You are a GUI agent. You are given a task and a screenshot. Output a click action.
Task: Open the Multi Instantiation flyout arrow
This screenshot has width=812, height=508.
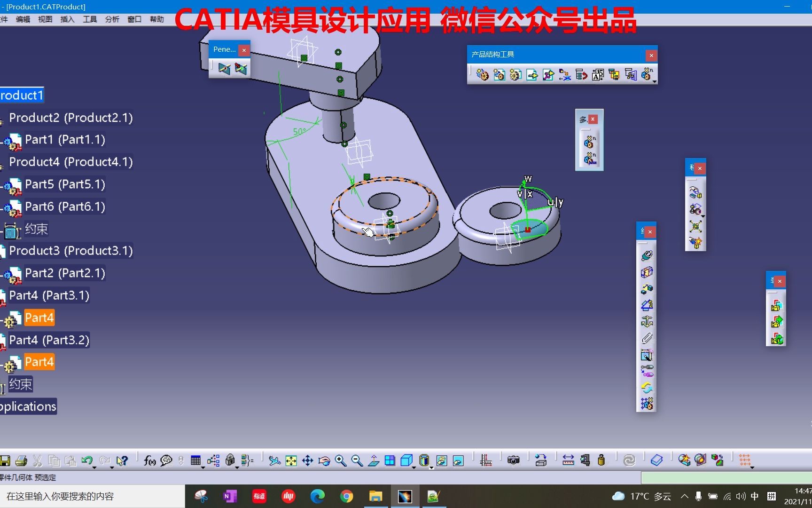654,81
